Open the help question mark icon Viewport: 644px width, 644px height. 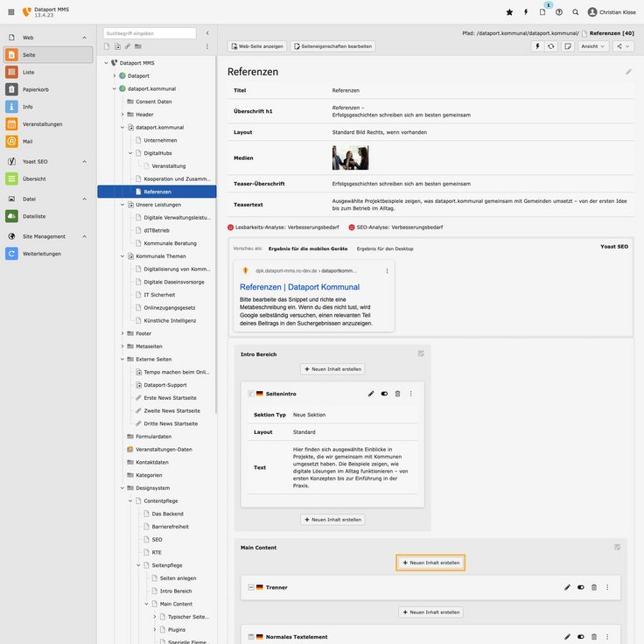559,12
